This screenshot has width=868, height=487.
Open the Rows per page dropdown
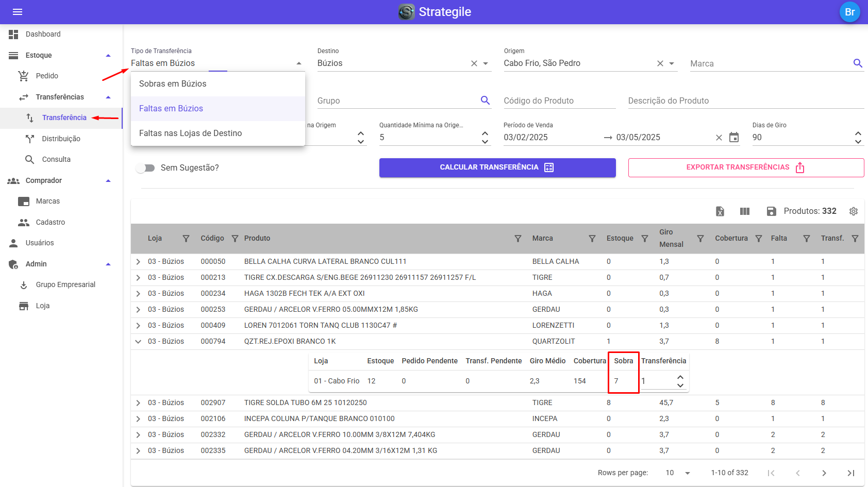click(687, 473)
